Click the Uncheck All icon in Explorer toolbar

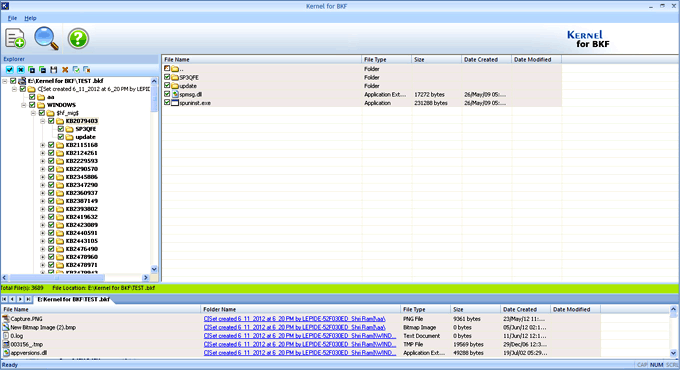coord(20,70)
